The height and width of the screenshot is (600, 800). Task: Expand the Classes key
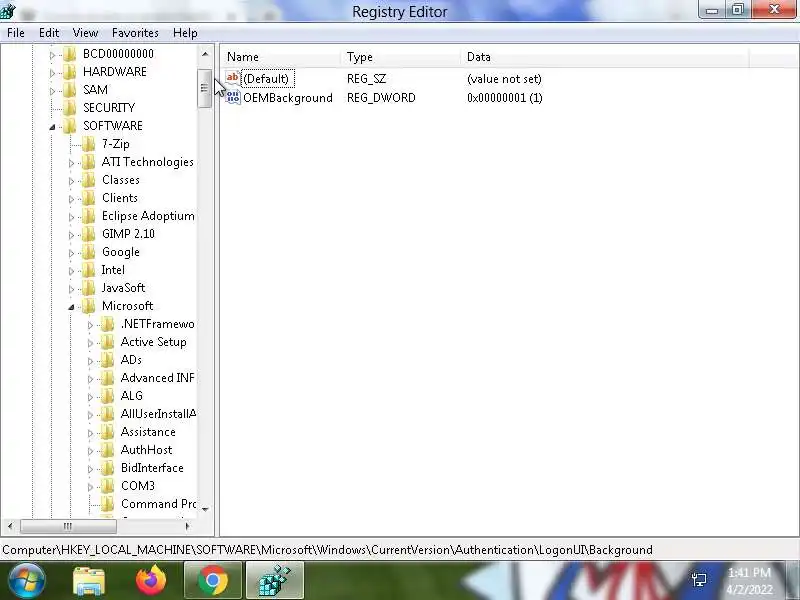click(71, 181)
